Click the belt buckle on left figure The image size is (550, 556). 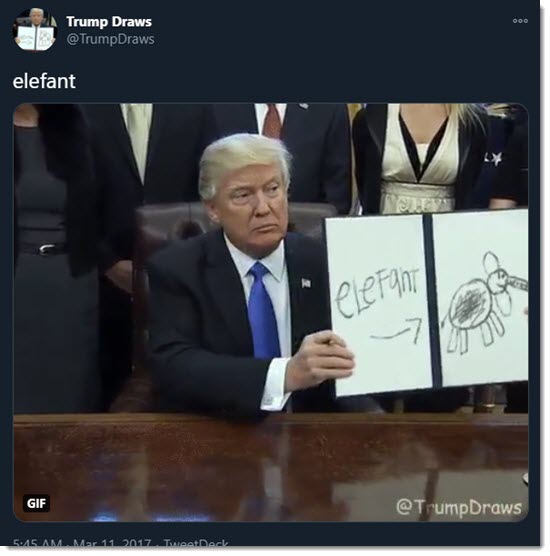[46, 249]
